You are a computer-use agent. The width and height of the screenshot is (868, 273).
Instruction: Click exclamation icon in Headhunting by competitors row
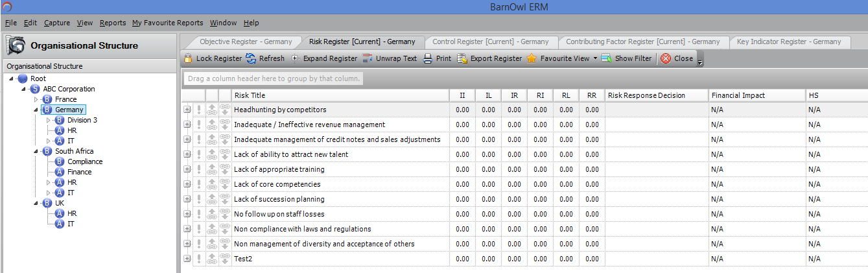200,110
